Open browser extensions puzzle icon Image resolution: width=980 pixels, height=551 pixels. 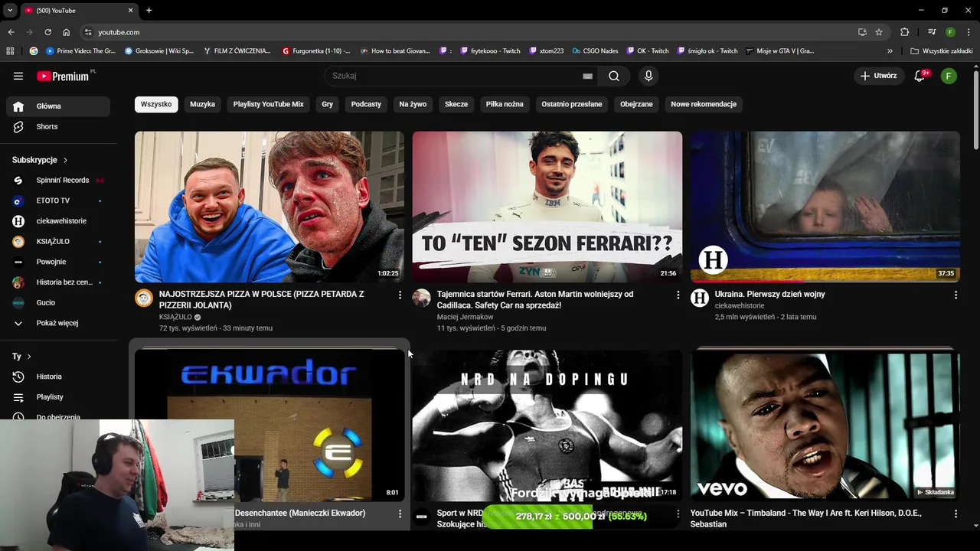904,32
